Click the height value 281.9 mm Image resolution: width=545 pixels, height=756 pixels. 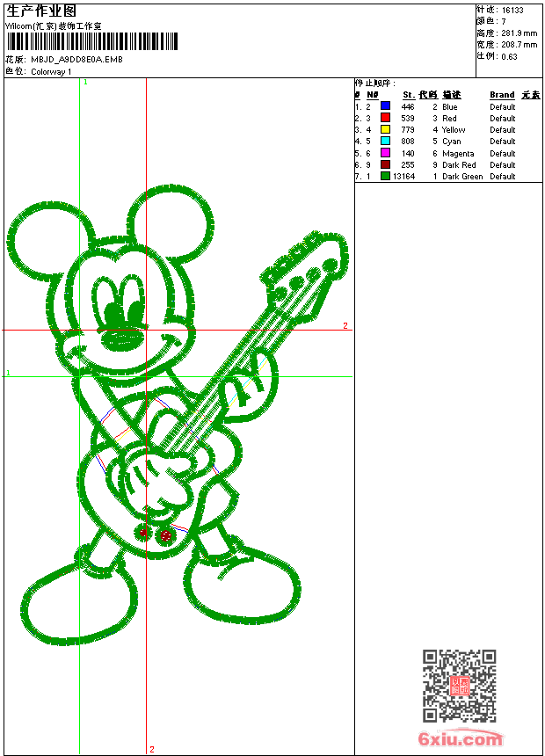tap(519, 33)
